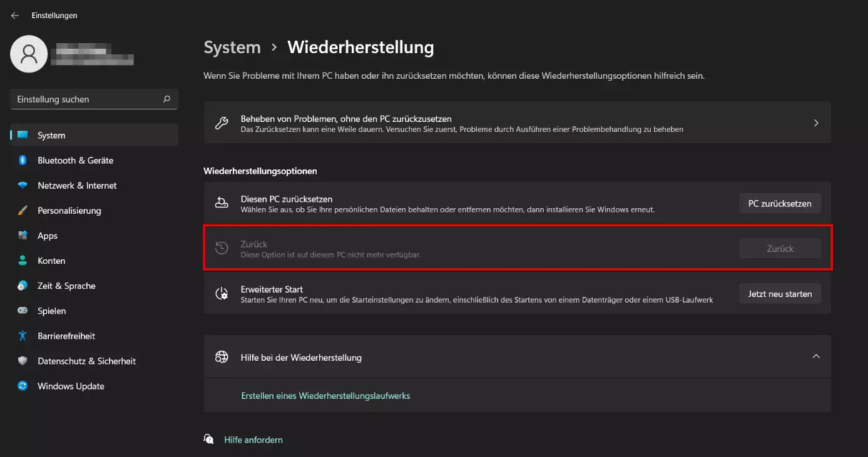Click System in the breadcrumb
The height and width of the screenshot is (457, 868).
(232, 48)
